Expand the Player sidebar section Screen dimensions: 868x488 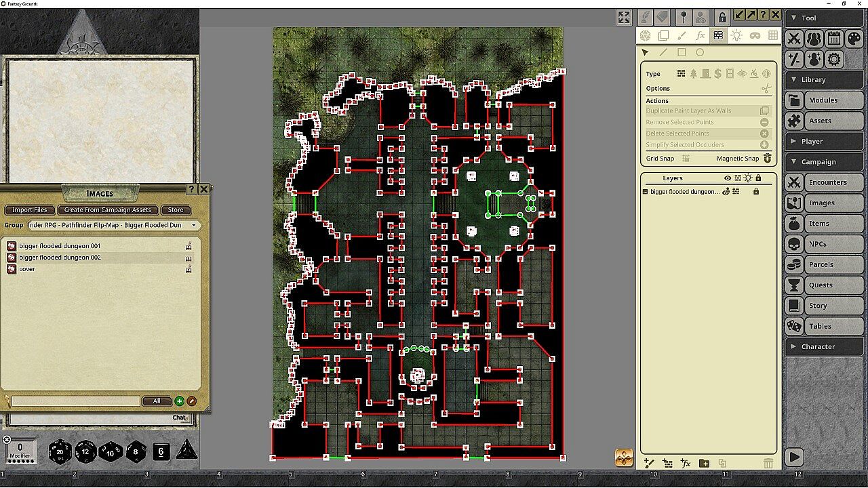tap(824, 141)
